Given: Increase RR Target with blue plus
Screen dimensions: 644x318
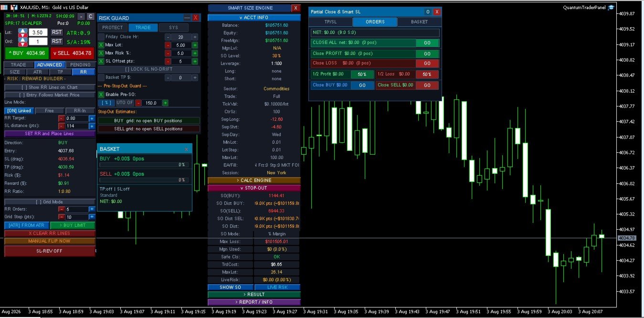Looking at the screenshot, I should [92, 118].
